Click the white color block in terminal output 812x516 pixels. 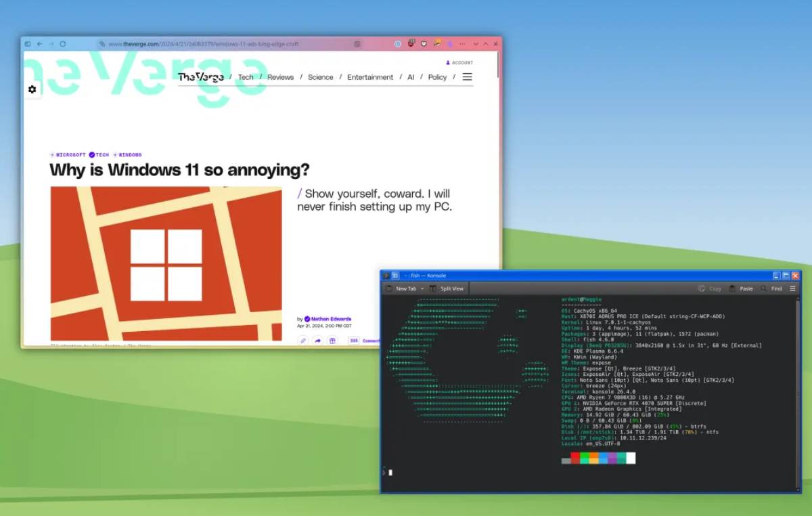pyautogui.click(x=631, y=458)
